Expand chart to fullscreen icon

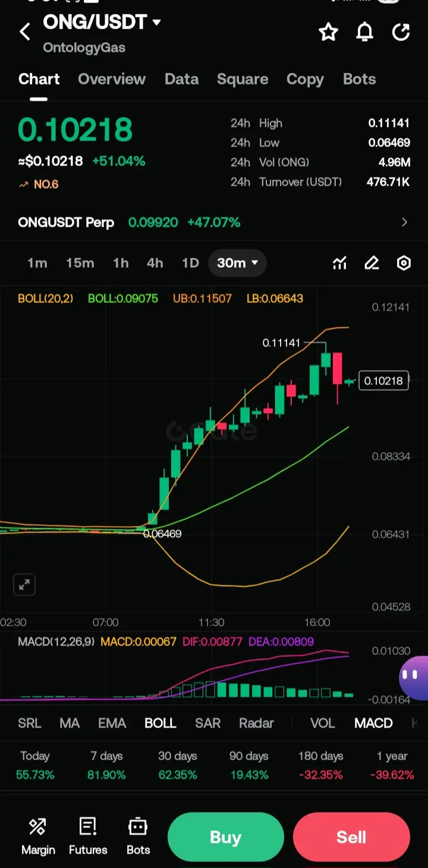(x=24, y=585)
